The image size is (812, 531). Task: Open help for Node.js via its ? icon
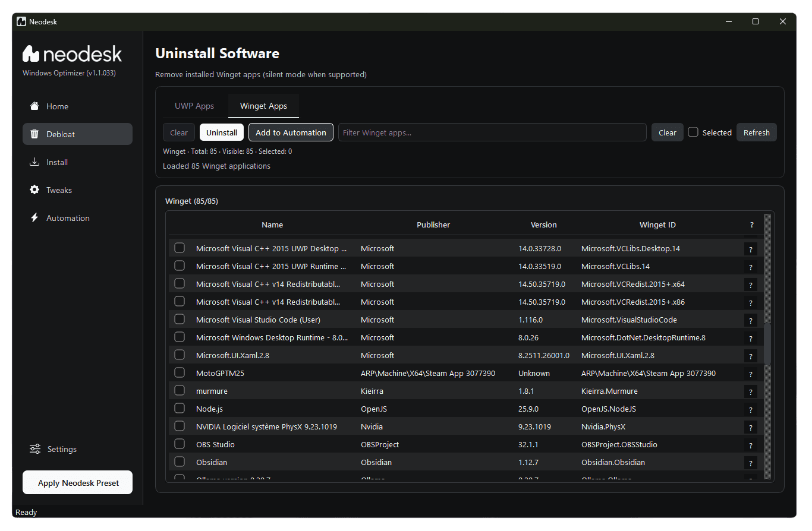coord(750,409)
